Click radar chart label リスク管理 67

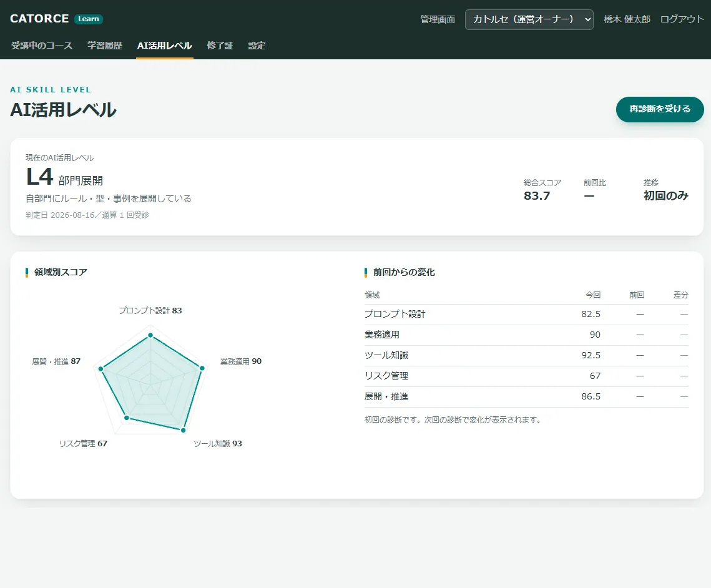click(83, 443)
